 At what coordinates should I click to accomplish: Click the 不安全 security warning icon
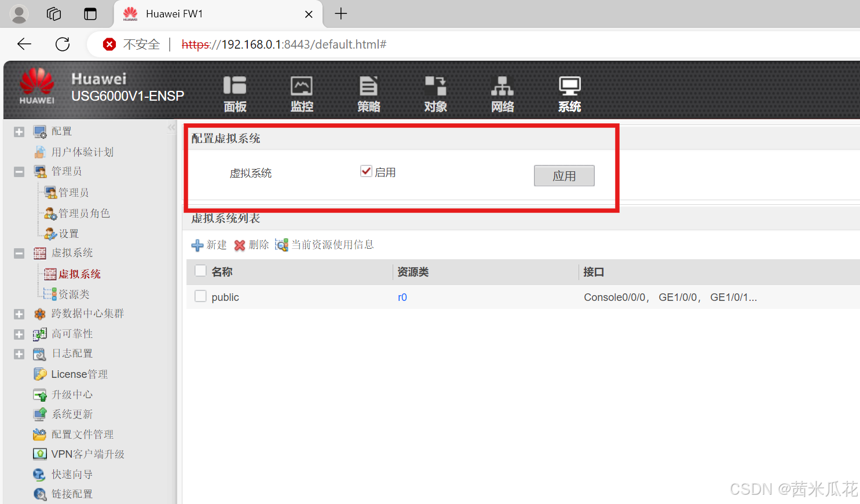(x=109, y=45)
